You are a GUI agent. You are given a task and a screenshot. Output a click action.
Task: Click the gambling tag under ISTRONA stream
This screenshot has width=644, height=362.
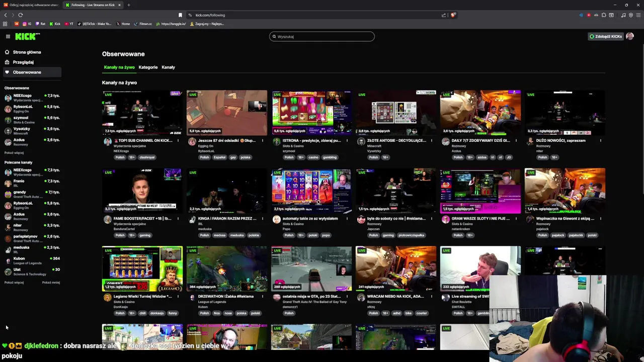(x=330, y=157)
